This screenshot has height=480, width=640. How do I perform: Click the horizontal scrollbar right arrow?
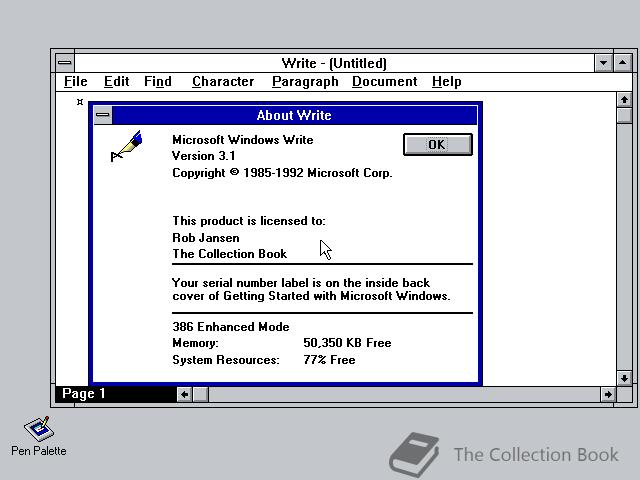click(x=608, y=394)
